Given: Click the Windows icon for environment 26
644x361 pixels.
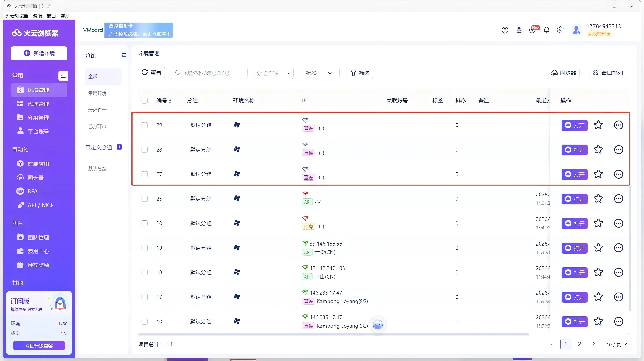Looking at the screenshot, I should [x=237, y=198].
